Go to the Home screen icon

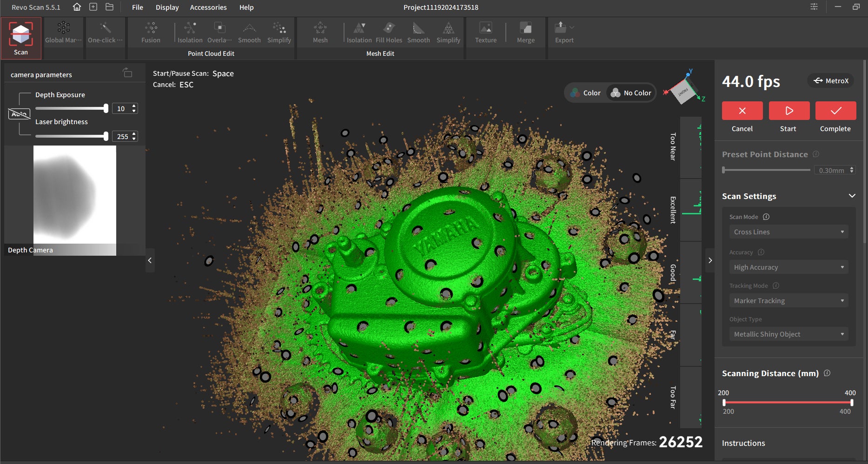(77, 7)
